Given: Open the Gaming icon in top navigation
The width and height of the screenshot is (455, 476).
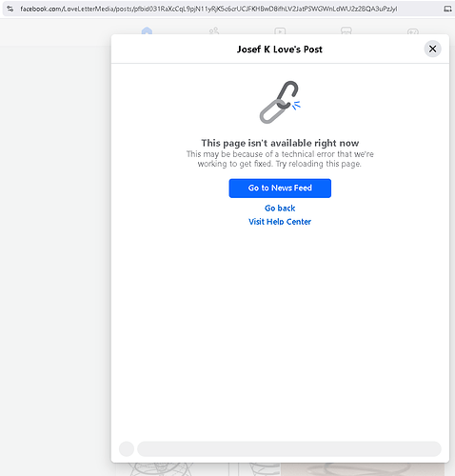Looking at the screenshot, I should pos(413,31).
